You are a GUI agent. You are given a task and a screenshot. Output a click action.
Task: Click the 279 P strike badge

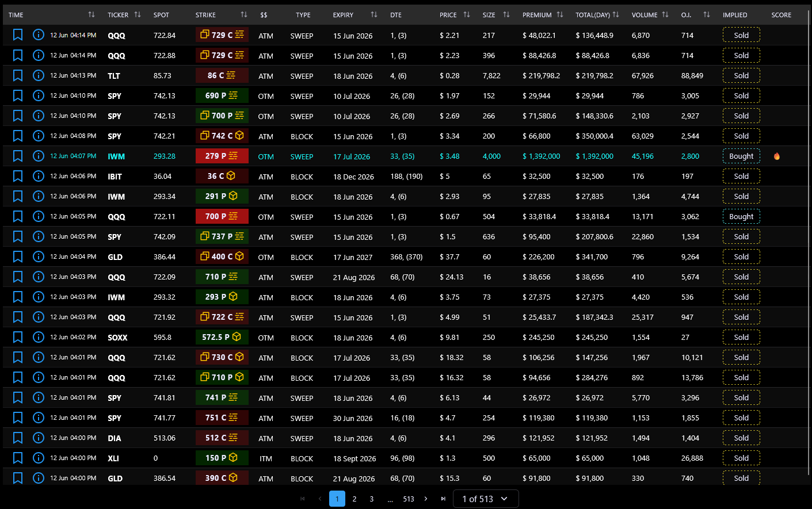click(x=222, y=156)
